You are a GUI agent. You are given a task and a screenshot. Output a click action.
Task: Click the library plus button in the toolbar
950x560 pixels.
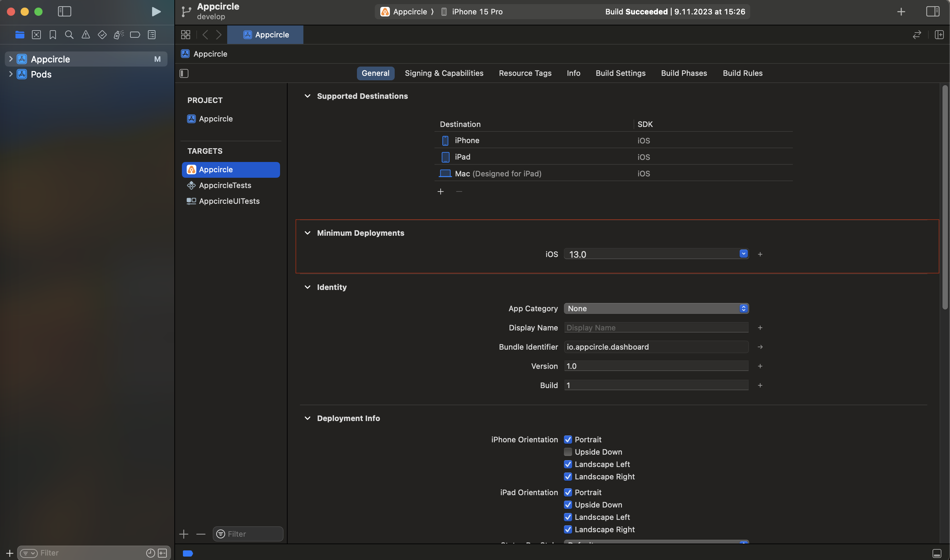901,12
